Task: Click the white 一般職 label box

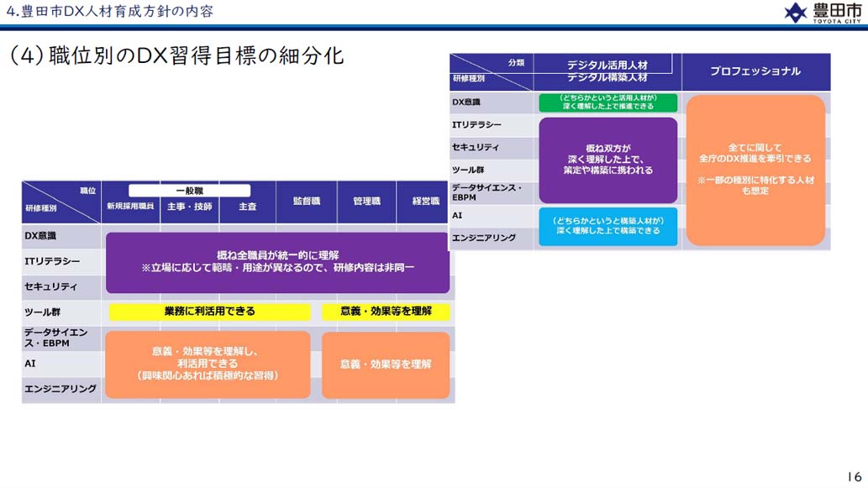Action: point(189,191)
